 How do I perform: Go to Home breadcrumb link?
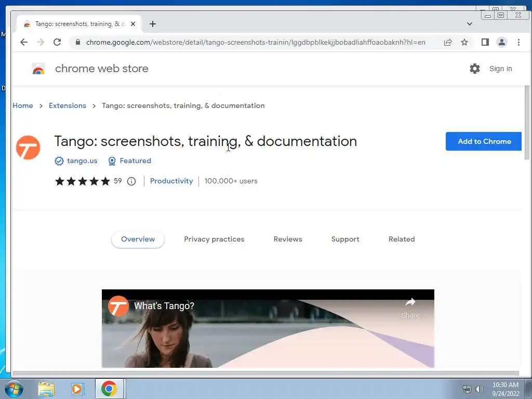(23, 105)
